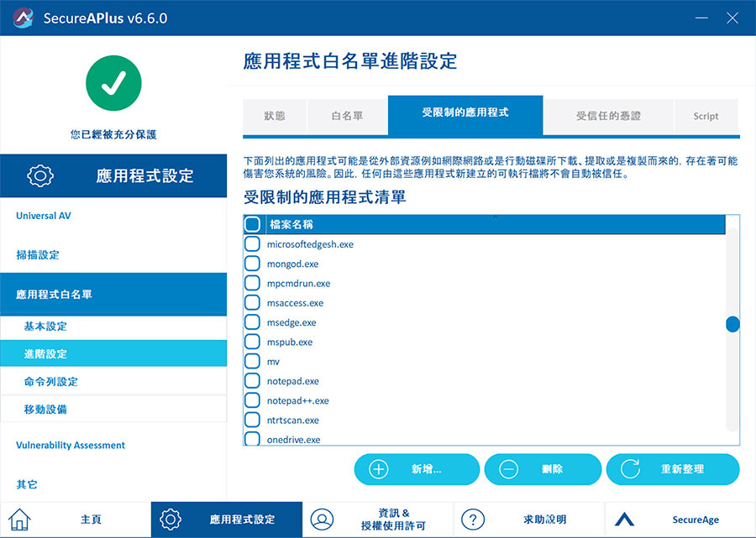This screenshot has height=538, width=756.
Task: Open Vulnerability Assessment section
Action: pos(71,445)
